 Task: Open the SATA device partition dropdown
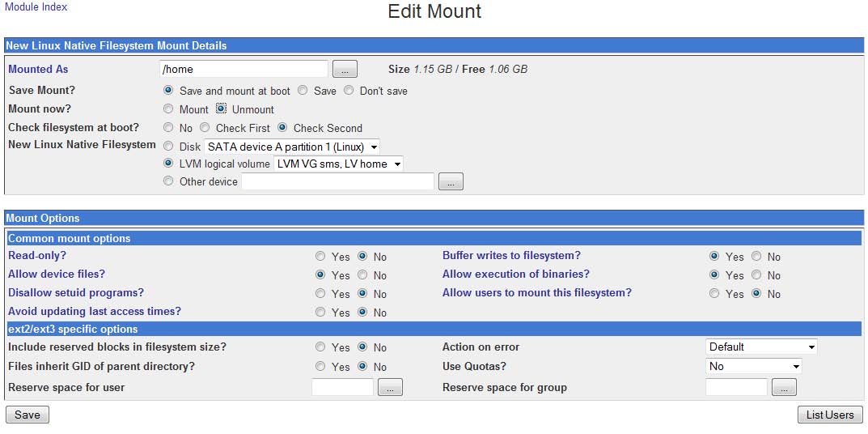[x=292, y=147]
